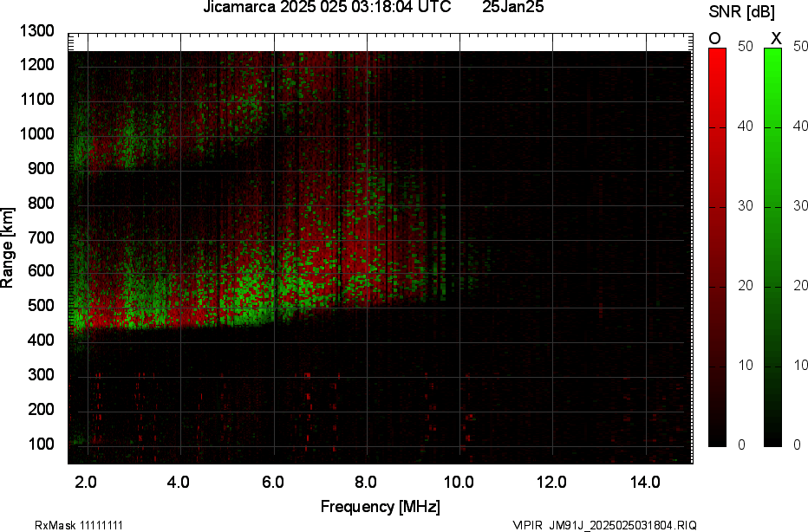Click the 4.0 frequency tick label
Screen dimensions: 808x532
point(179,482)
